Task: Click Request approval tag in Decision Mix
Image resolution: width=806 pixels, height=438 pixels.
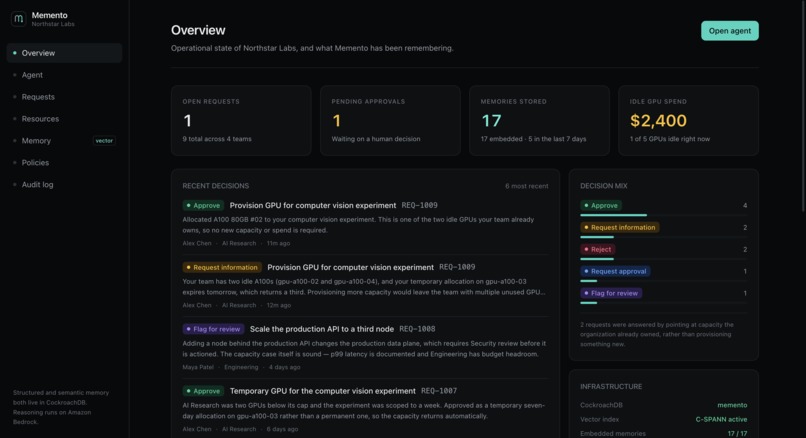Action: pos(615,271)
